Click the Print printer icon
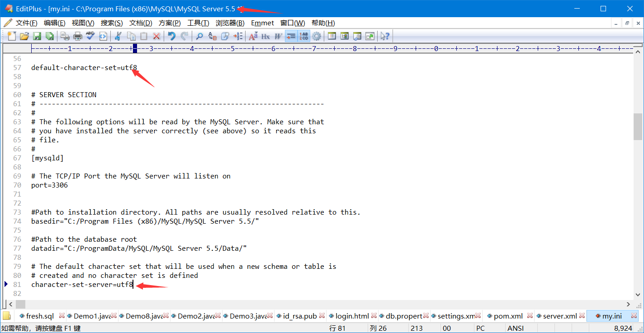This screenshot has height=333, width=644. (x=78, y=36)
